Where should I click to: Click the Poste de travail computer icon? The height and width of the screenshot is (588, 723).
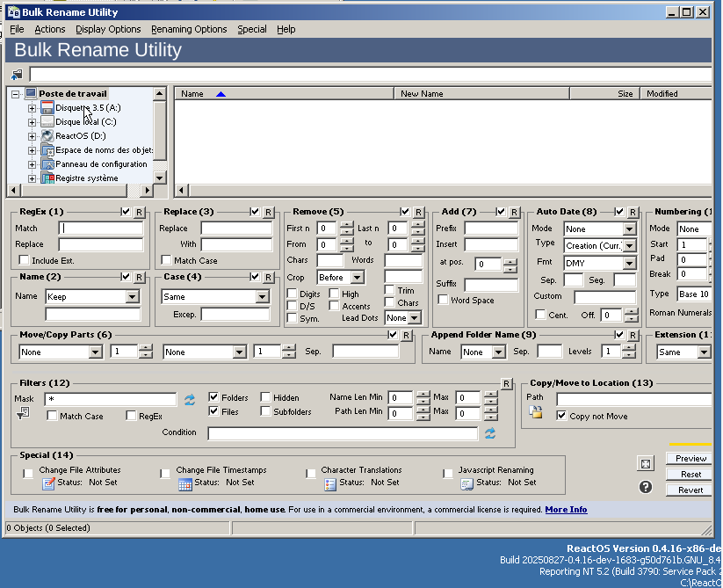(31, 94)
